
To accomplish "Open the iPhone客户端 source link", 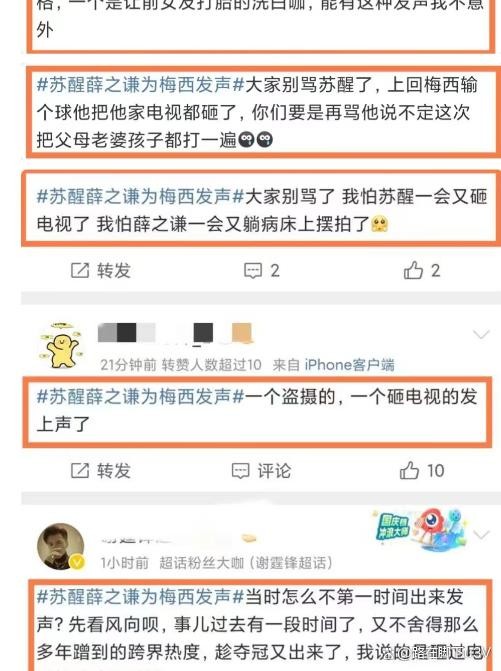I will [x=350, y=365].
